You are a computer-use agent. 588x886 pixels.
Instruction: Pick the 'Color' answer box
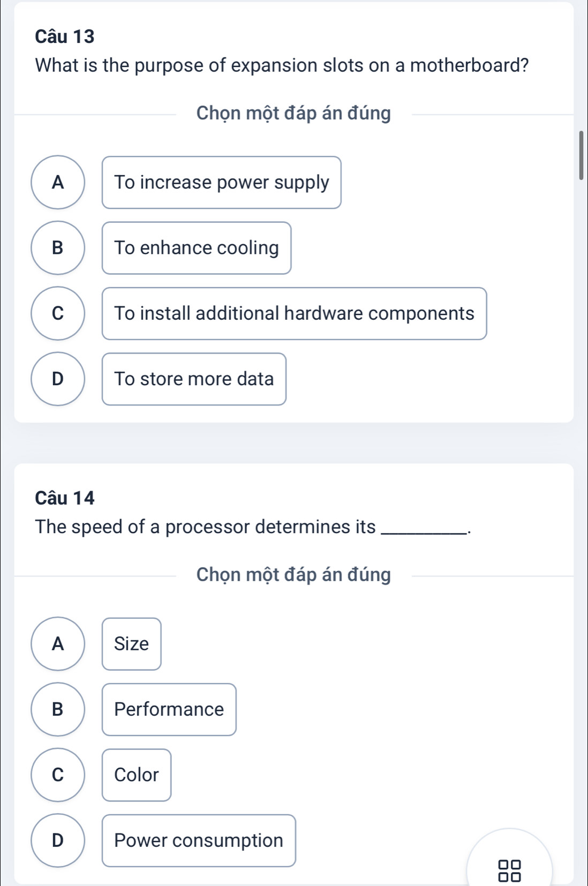pos(137,775)
